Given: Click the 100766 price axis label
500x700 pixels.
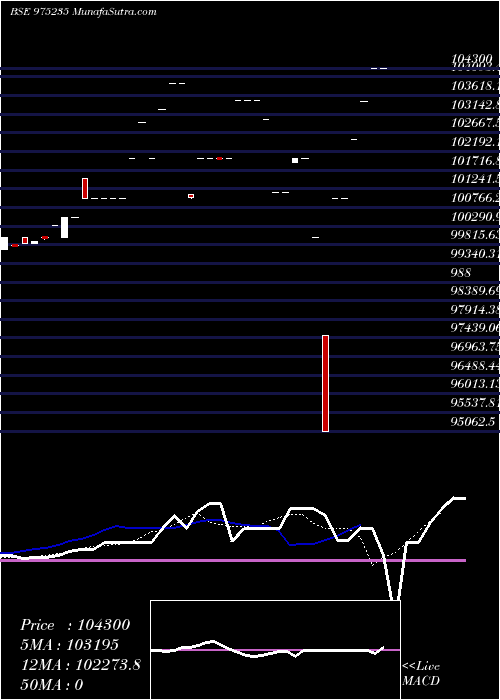Looking at the screenshot, I should pyautogui.click(x=475, y=198).
